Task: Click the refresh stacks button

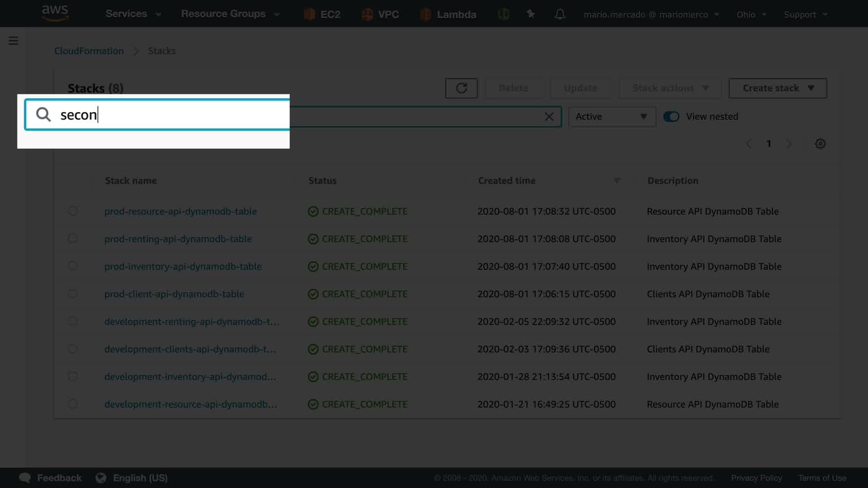Action: pos(461,88)
